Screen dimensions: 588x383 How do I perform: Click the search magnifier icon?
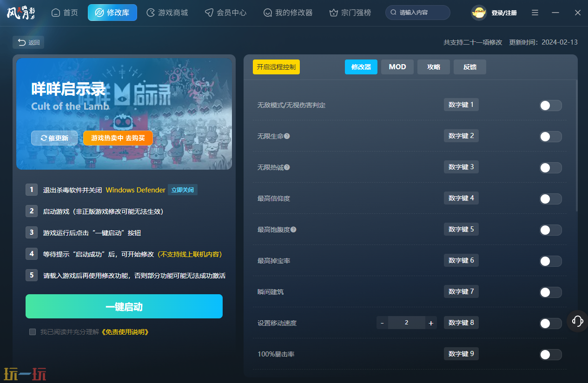pos(394,13)
